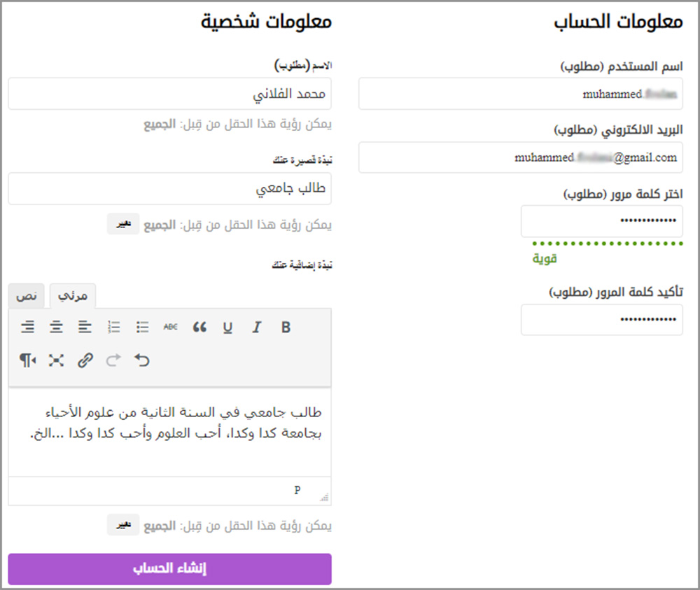Apply strikethrough with the ABC icon
Image resolution: width=700 pixels, height=590 pixels.
click(171, 327)
